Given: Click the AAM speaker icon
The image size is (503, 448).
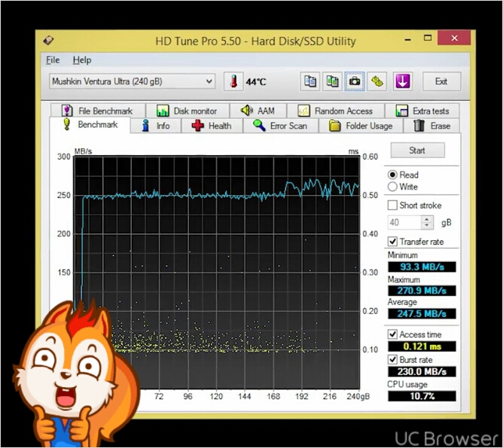Looking at the screenshot, I should point(247,111).
